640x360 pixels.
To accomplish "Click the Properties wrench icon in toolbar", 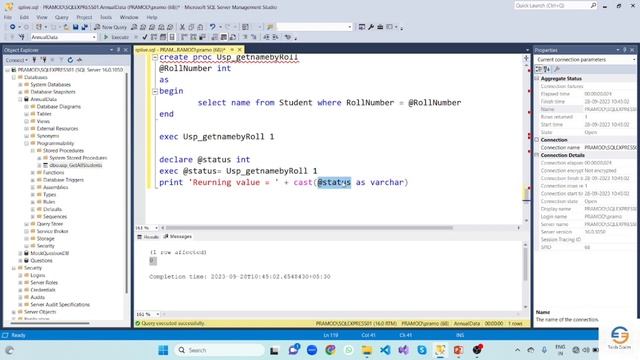I will (x=371, y=27).
